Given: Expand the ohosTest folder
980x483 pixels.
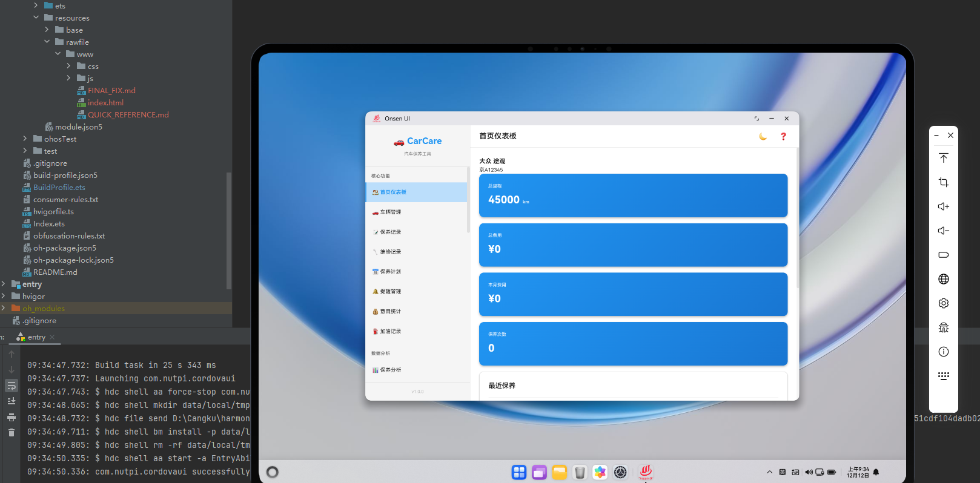Looking at the screenshot, I should click(x=25, y=139).
